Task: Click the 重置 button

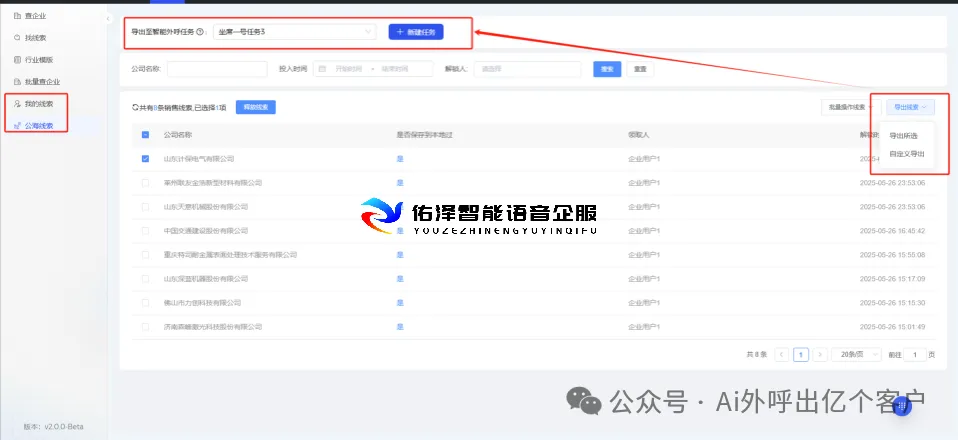Action: tap(640, 69)
